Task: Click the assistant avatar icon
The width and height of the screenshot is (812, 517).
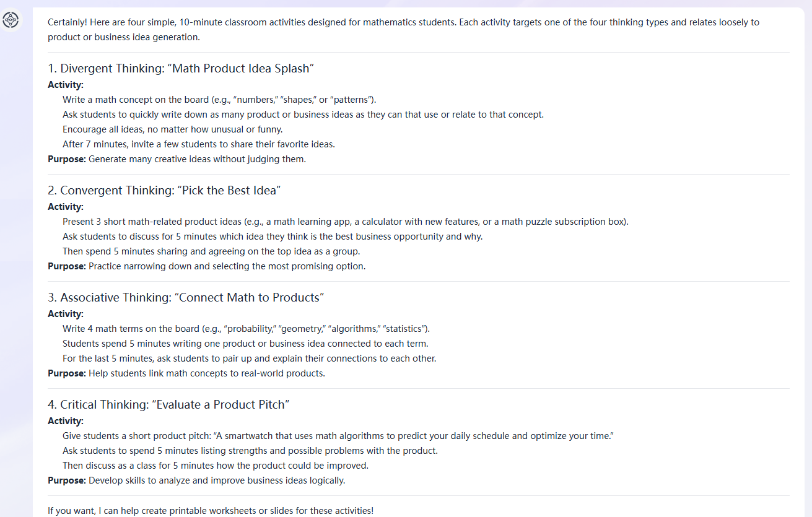Action: point(11,20)
